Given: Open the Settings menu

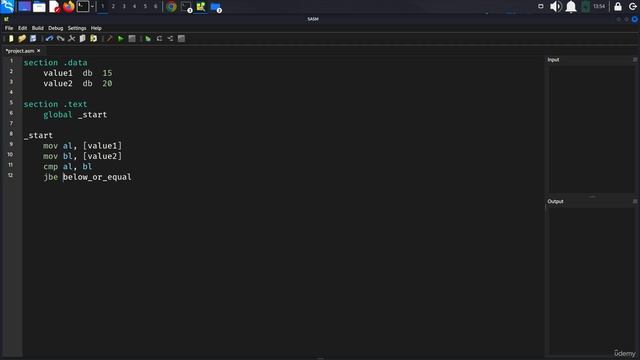Looking at the screenshot, I should coord(77,28).
